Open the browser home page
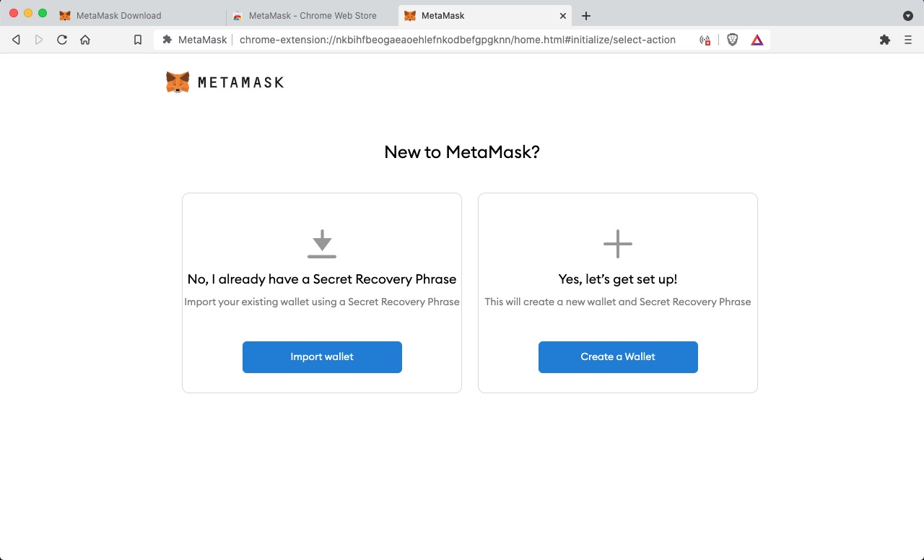 (85, 40)
